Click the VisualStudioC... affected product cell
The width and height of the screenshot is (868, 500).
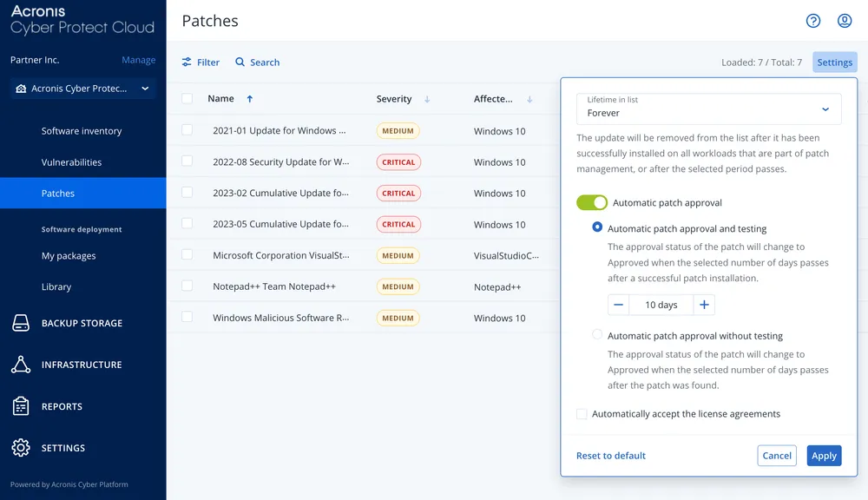[x=506, y=256]
